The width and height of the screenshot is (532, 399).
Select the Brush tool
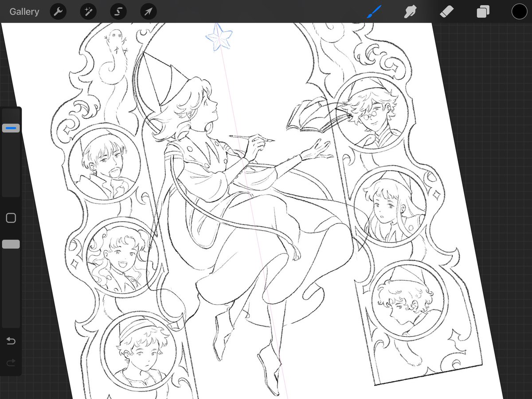(375, 12)
